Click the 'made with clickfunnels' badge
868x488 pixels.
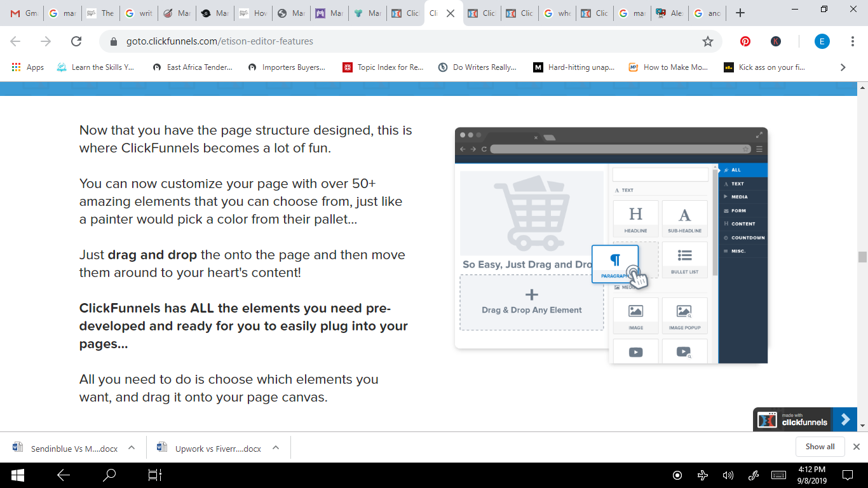point(793,419)
